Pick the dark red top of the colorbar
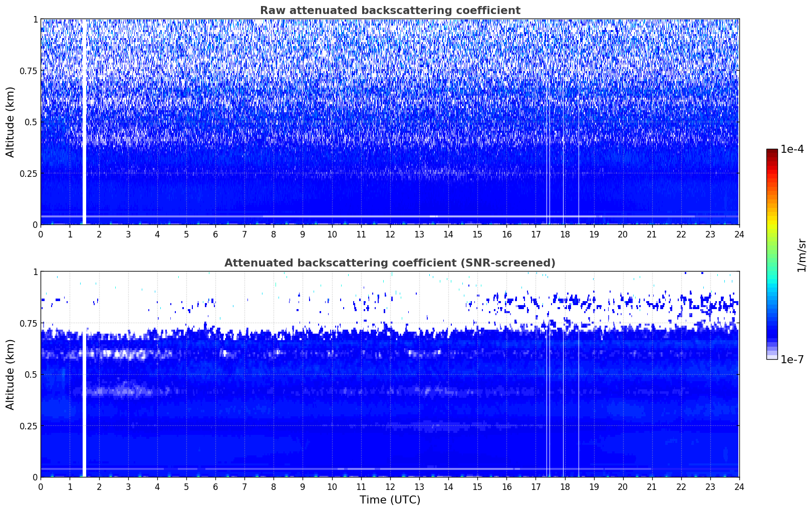 pyautogui.click(x=771, y=152)
